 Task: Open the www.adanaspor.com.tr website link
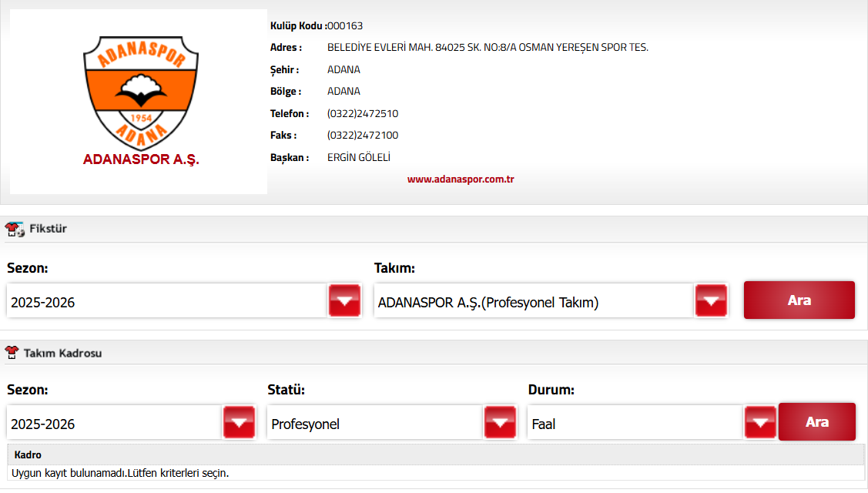pyautogui.click(x=461, y=179)
